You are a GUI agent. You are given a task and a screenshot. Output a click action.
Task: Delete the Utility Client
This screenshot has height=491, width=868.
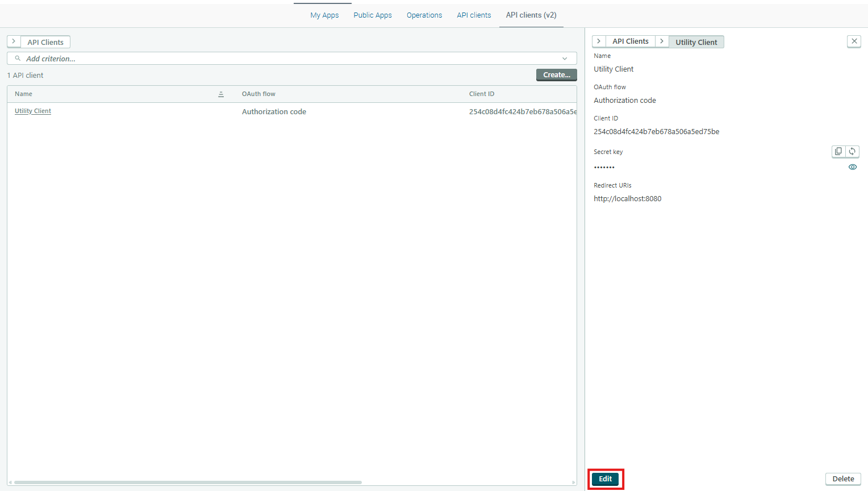[x=843, y=479]
